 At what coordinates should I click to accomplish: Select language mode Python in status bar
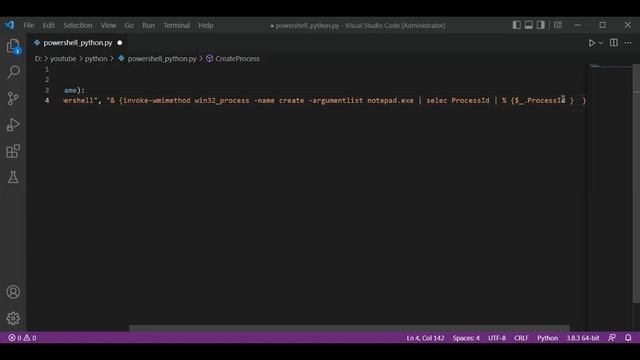[x=547, y=338]
